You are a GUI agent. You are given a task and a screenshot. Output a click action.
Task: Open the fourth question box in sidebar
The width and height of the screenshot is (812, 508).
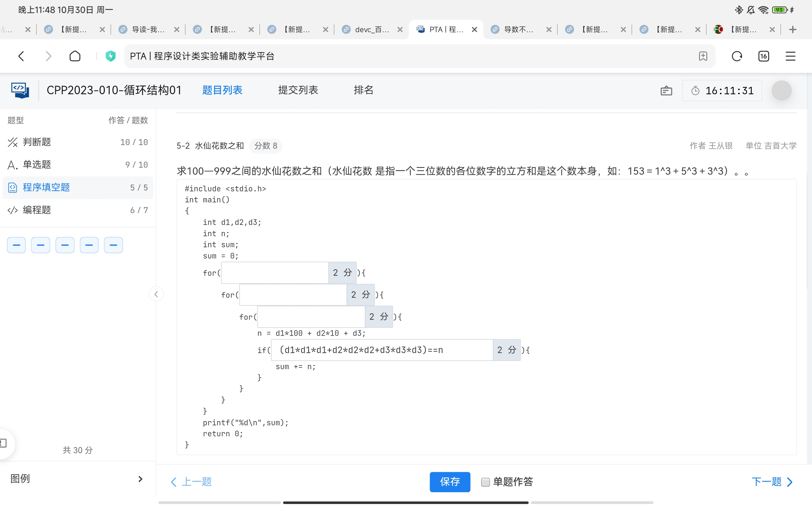click(89, 245)
